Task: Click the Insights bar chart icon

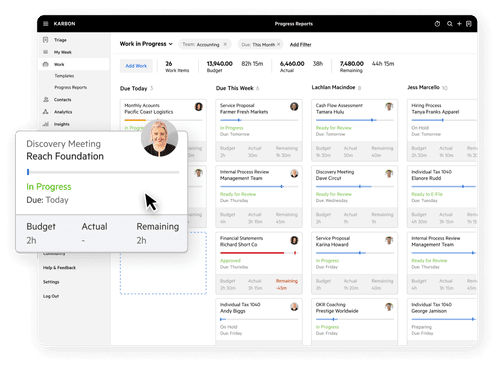Action: [46, 124]
